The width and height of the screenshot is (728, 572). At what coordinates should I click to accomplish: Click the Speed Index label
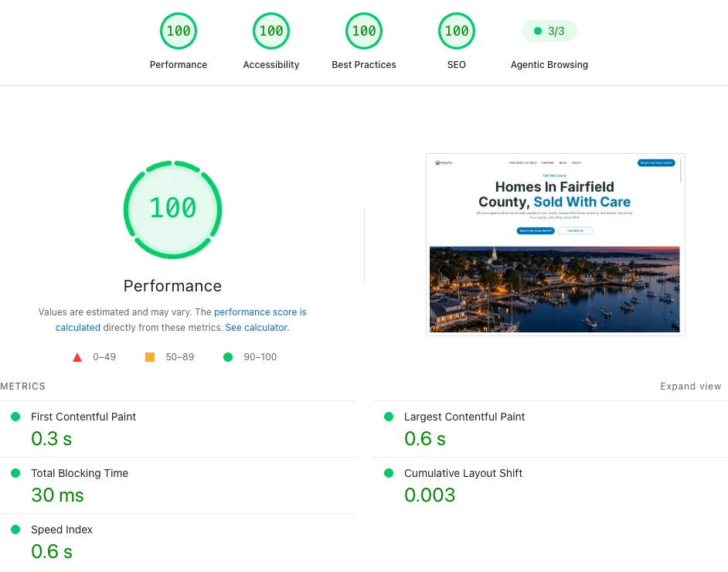[x=62, y=529]
